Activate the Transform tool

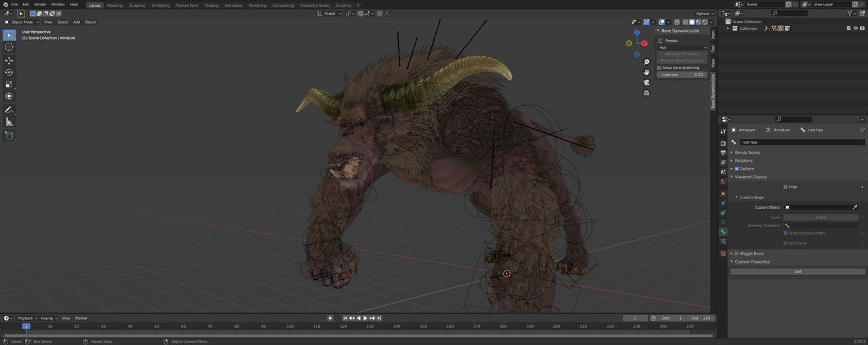pos(9,96)
